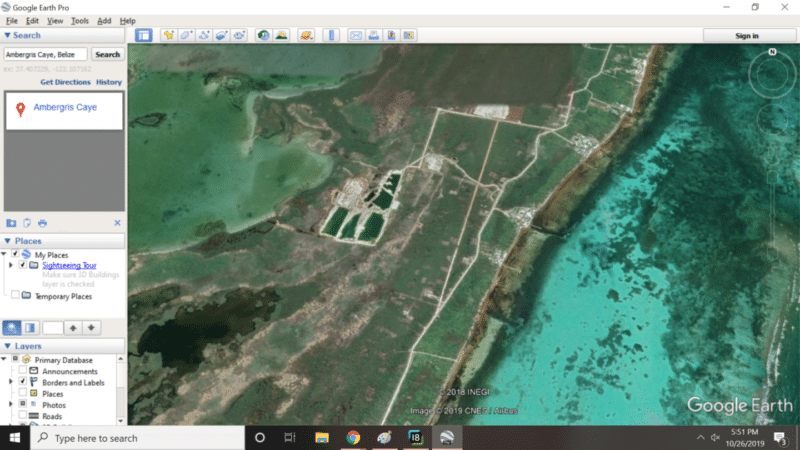Viewport: 800px width, 450px height.
Task: Open the search History link
Action: 109,82
